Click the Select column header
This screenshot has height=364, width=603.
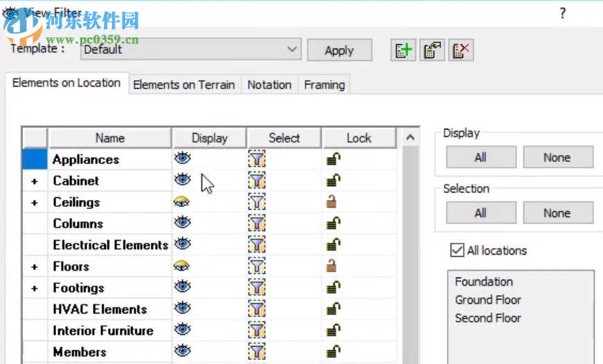(x=285, y=138)
